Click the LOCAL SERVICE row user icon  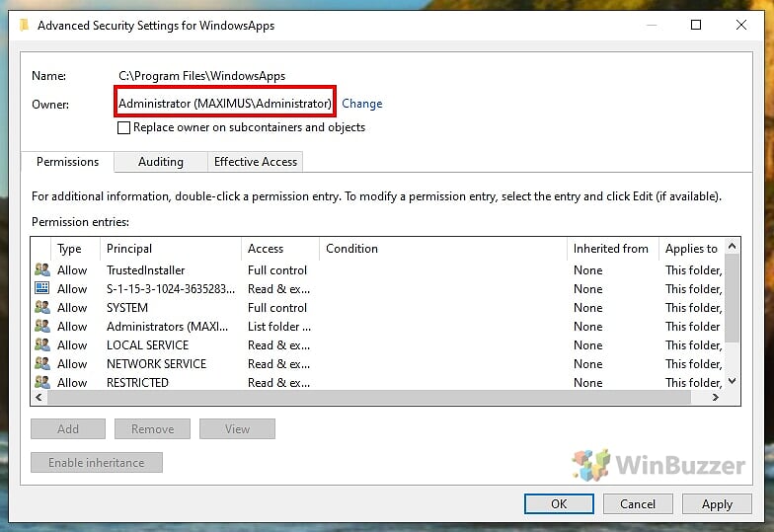coord(42,345)
